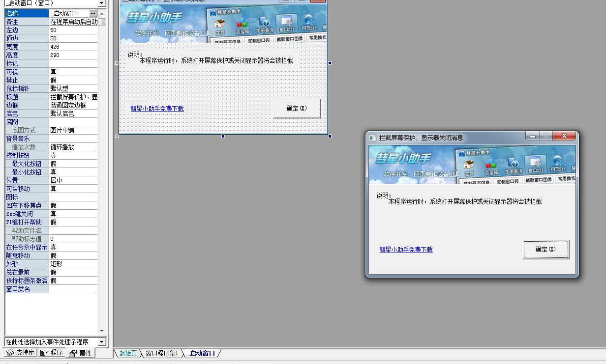Screen dimensions: 606x364
Task: Switch to the 支持库 panel tab
Action: (x=20, y=353)
